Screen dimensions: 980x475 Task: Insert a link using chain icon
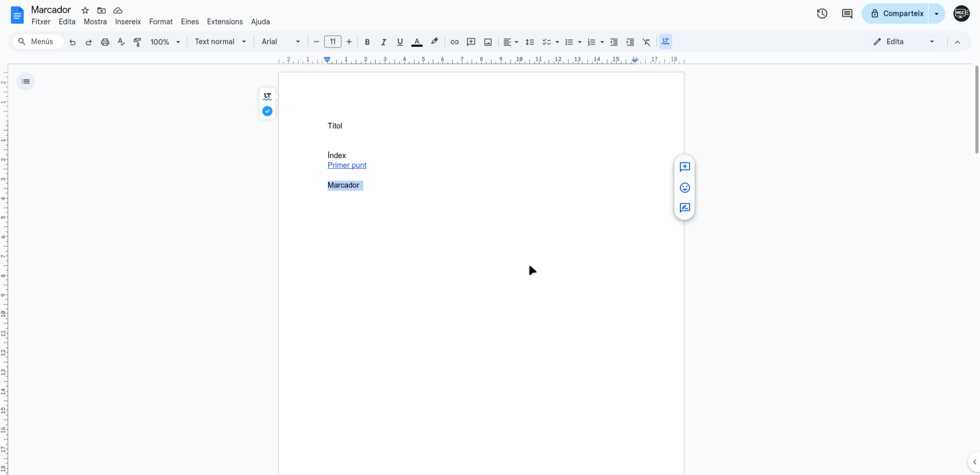click(454, 42)
